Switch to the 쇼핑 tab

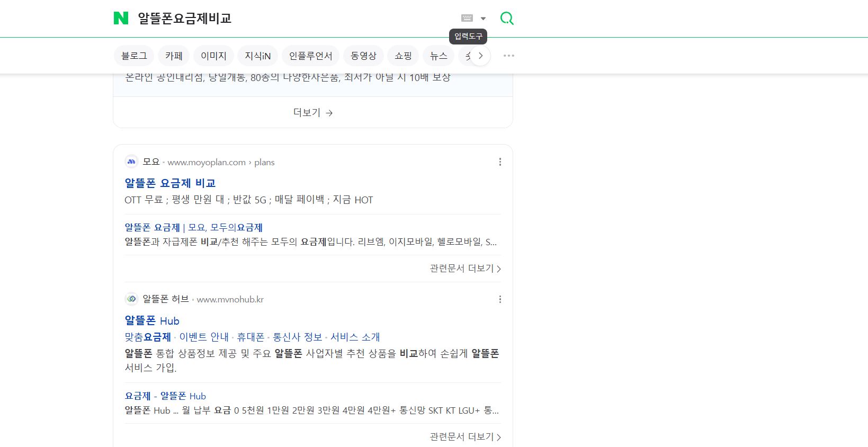[403, 56]
